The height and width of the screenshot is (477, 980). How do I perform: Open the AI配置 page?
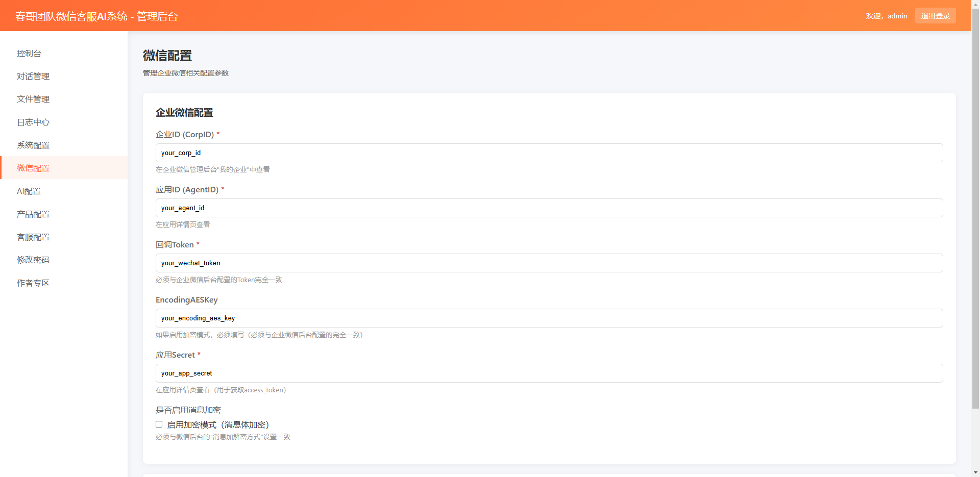(29, 191)
